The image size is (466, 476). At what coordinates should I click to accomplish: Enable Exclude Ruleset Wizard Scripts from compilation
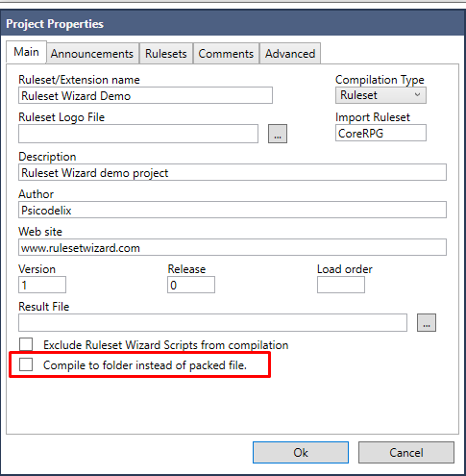pyautogui.click(x=26, y=344)
